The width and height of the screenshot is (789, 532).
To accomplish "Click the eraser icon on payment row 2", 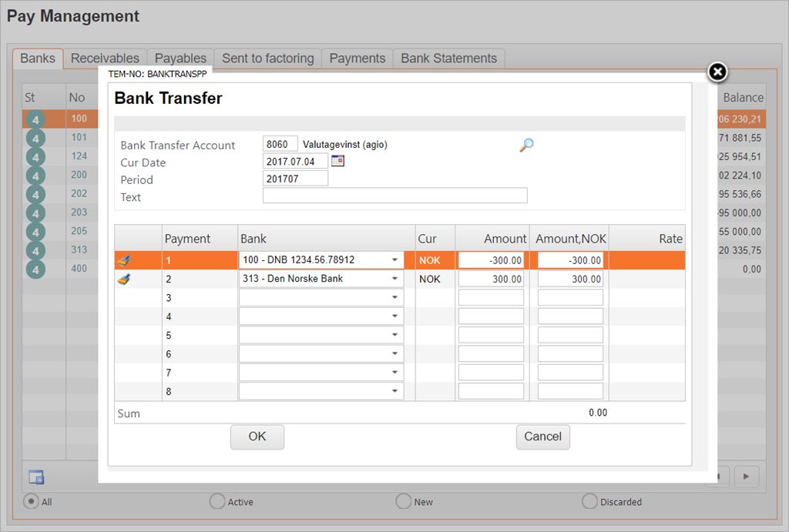I will coord(123,279).
